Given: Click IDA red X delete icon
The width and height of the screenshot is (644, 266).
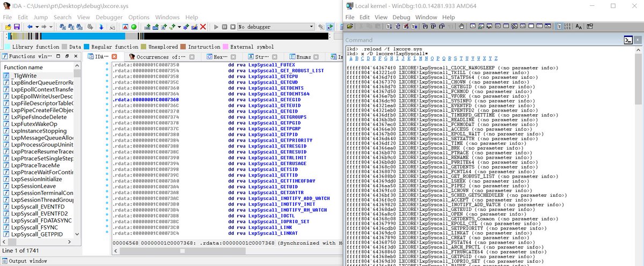Looking at the screenshot, I should click(x=203, y=27).
